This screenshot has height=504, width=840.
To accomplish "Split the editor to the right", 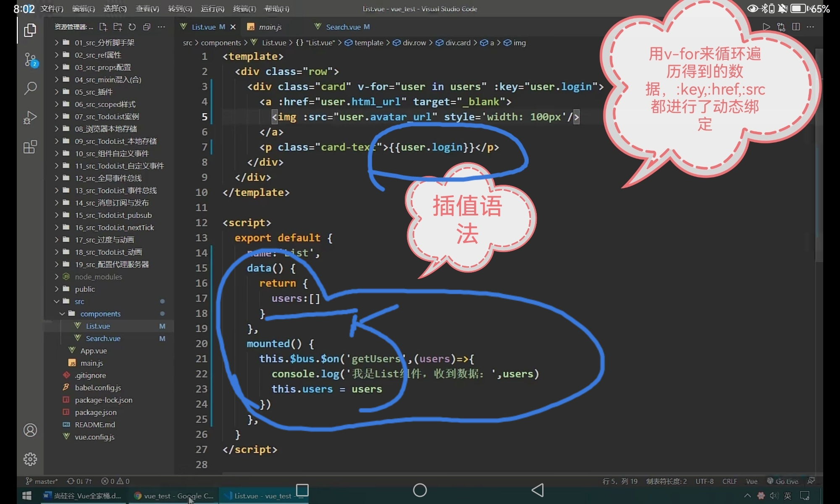I will coord(795,27).
